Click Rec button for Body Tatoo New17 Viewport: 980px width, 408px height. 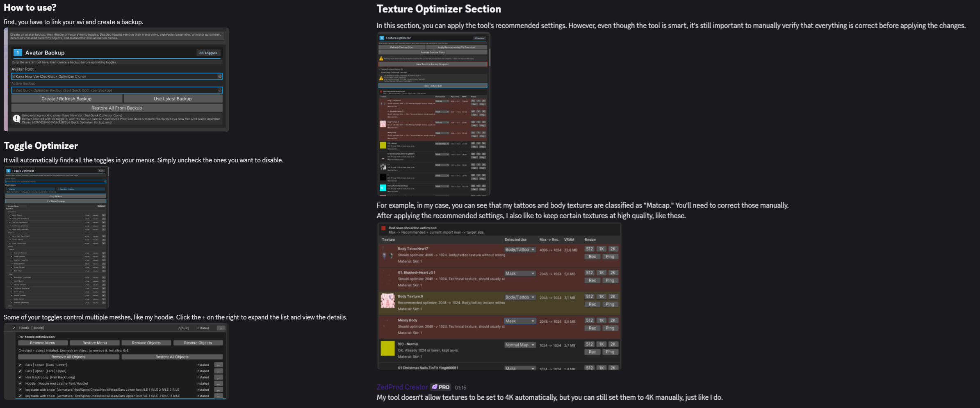(x=593, y=257)
